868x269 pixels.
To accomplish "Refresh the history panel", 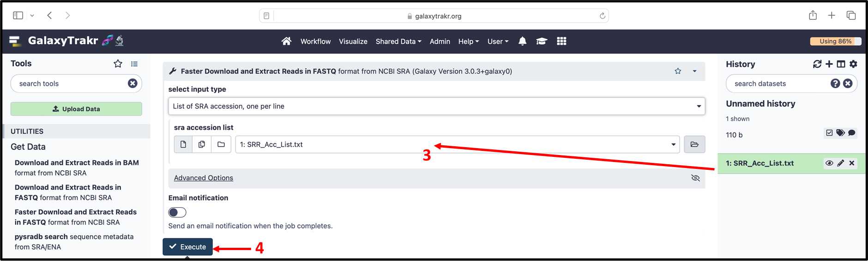I will (817, 64).
